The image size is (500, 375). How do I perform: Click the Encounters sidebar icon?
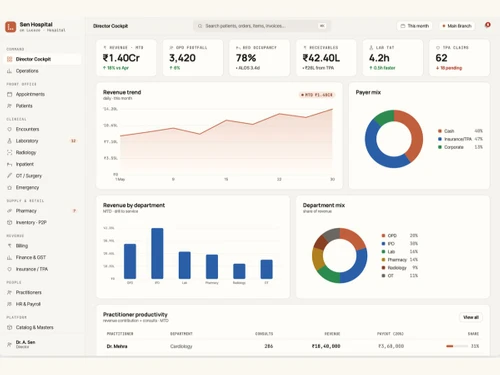click(x=10, y=129)
